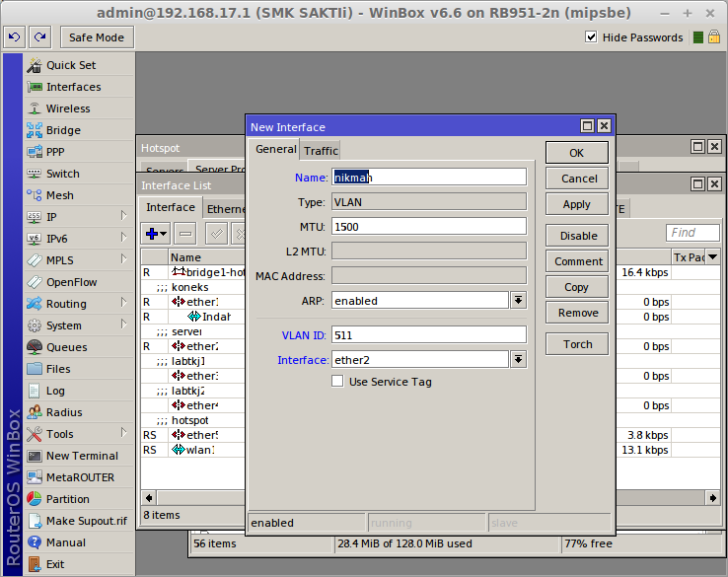Click the minus remove button in Interface List

pos(185,234)
